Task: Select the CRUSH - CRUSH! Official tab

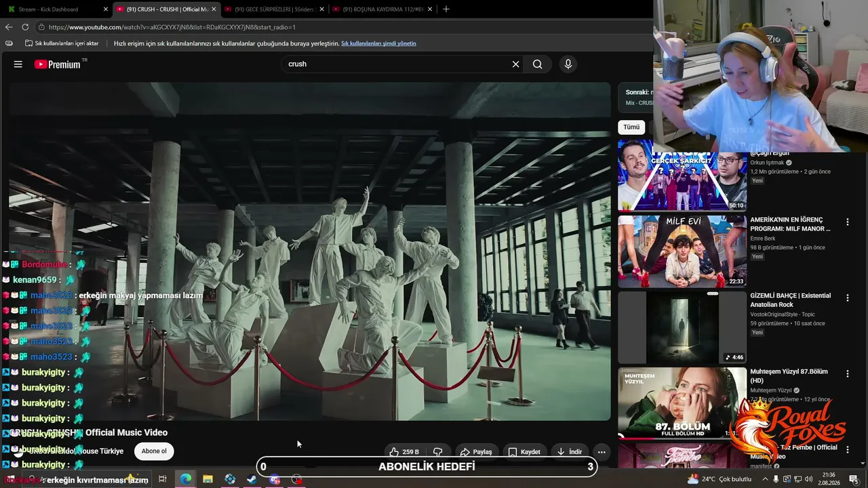Action: [167, 9]
